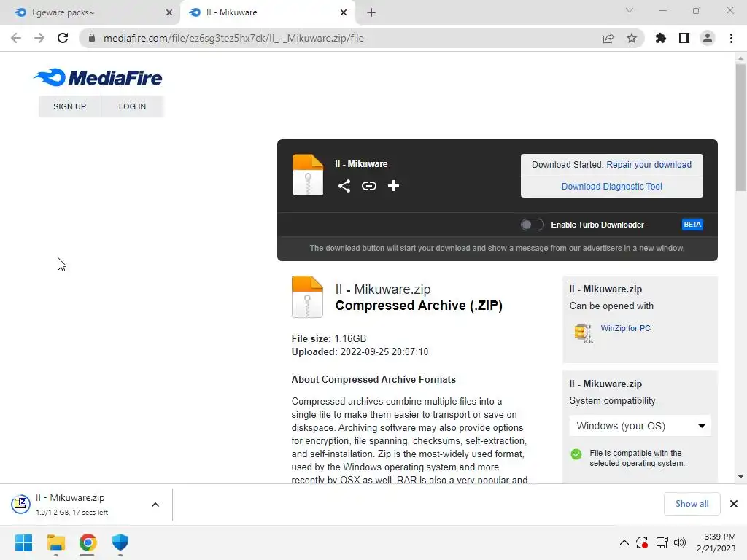The height and width of the screenshot is (560, 747).
Task: Open the Chrome profile menu
Action: click(708, 38)
